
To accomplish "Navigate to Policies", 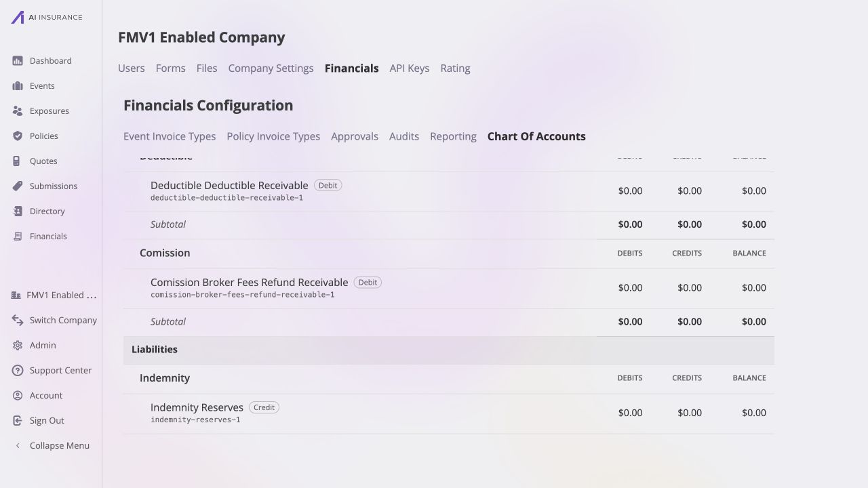I will coord(44,136).
